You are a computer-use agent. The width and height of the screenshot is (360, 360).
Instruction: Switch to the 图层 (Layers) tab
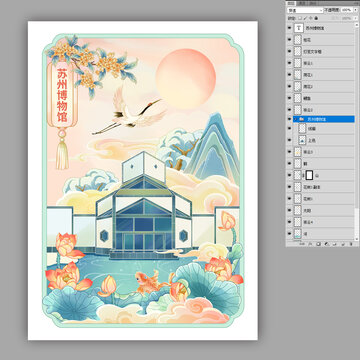(x=291, y=3)
